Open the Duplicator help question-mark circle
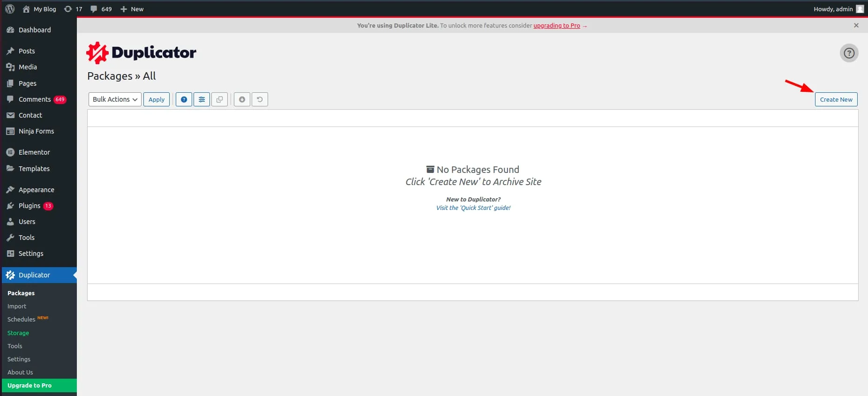Viewport: 868px width, 396px height. (x=849, y=53)
